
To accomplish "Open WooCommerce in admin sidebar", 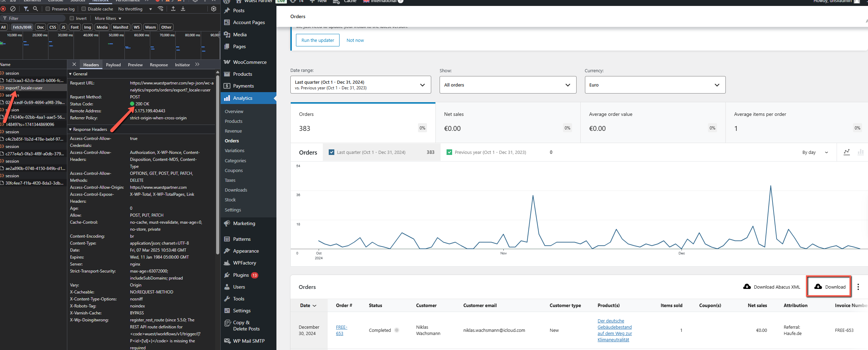I will click(x=250, y=62).
